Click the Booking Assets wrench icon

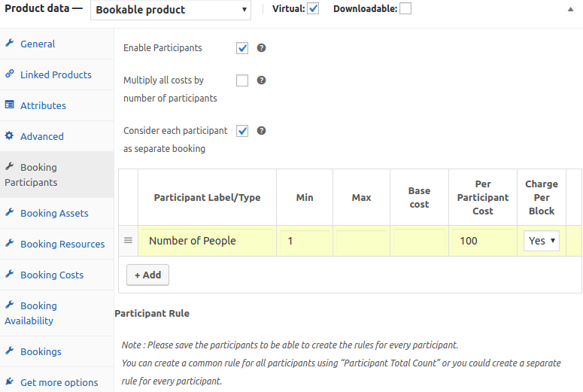tap(10, 212)
